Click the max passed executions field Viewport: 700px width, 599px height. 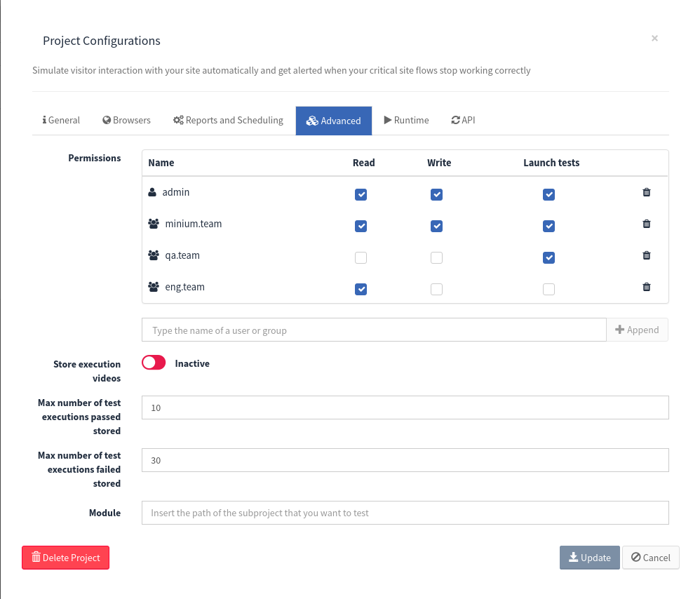[405, 408]
